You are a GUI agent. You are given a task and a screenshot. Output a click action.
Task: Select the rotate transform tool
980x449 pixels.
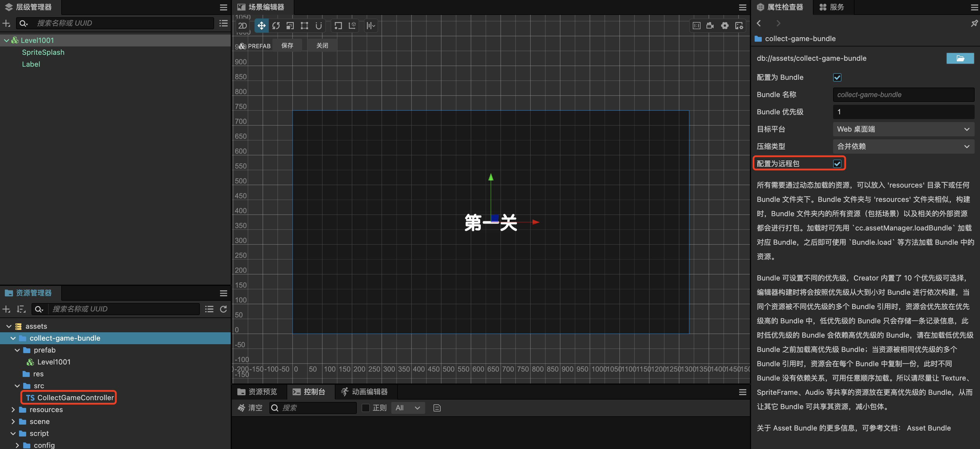[276, 26]
